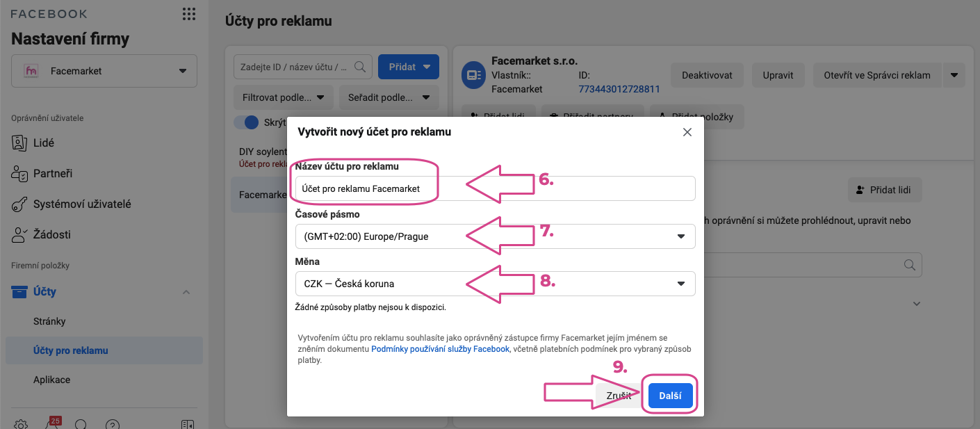Click the search icon in bottom sidebar bar

click(x=81, y=424)
